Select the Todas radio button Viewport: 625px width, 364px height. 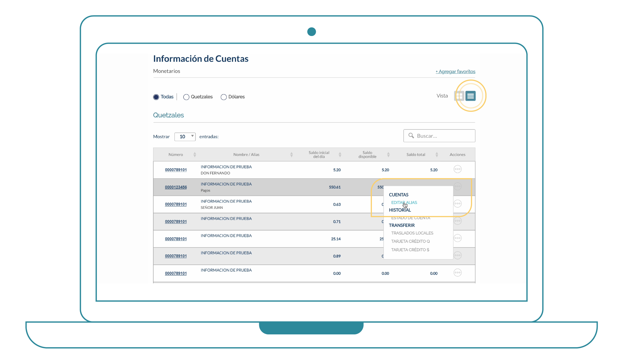coord(156,97)
